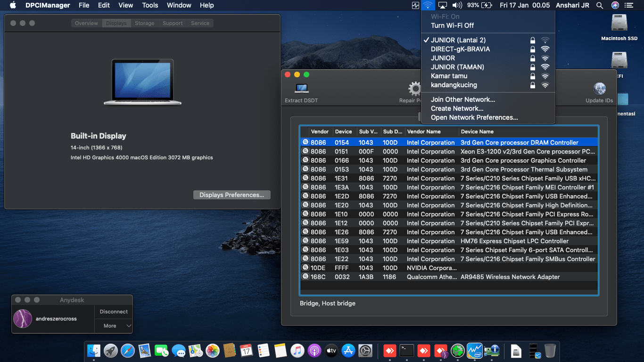This screenshot has height=362, width=644.
Task: Open Terminal from the dock
Action: [407, 351]
